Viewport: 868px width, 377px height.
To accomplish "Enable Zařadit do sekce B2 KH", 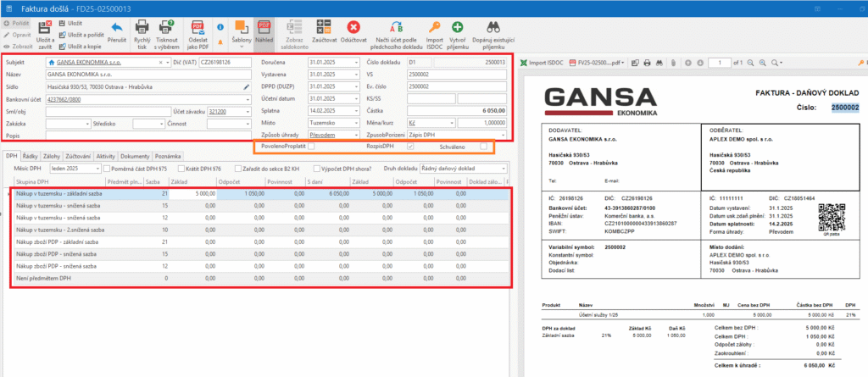I will pos(238,169).
